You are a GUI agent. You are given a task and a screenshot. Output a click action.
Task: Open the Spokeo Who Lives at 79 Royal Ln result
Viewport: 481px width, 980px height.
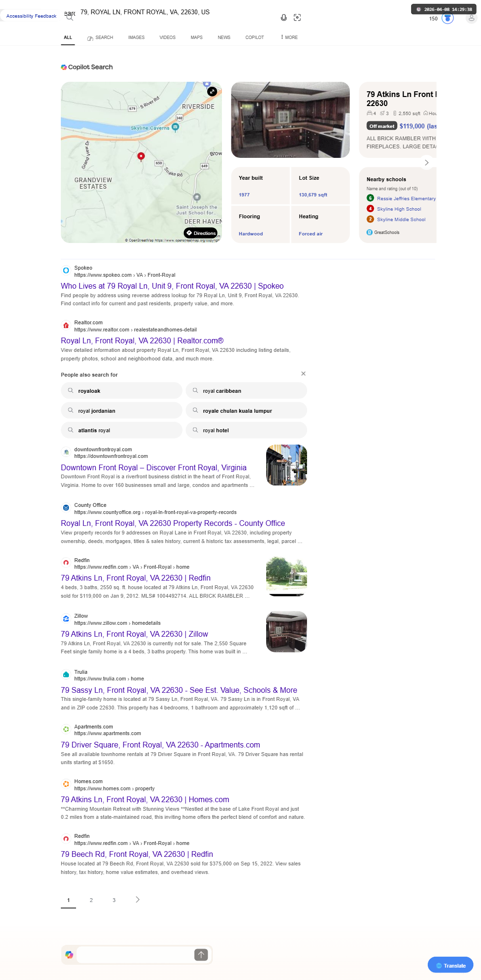point(172,286)
